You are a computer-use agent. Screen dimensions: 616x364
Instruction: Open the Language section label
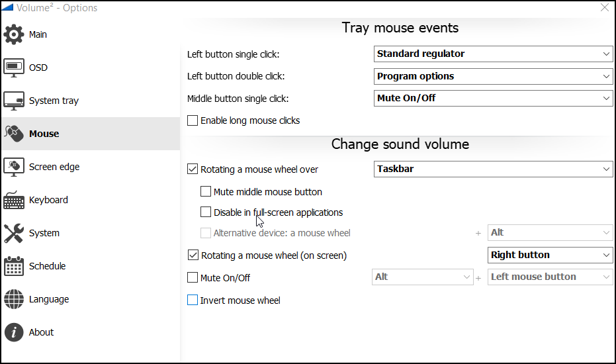click(49, 300)
